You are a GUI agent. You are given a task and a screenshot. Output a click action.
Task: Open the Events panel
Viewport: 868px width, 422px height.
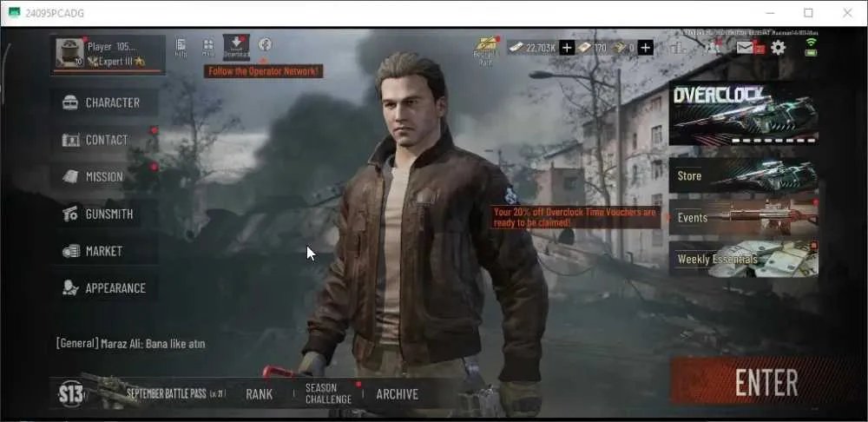744,218
